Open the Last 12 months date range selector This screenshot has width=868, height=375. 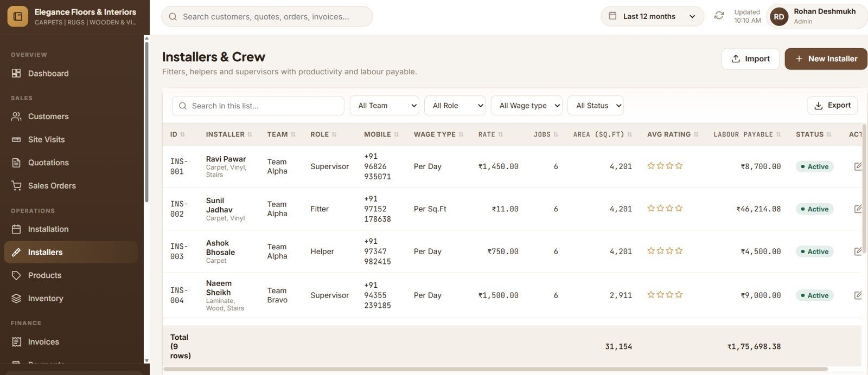(652, 16)
